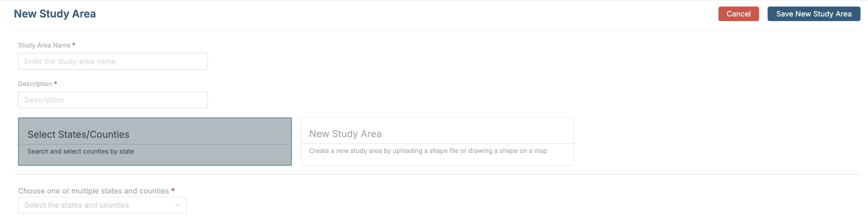The height and width of the screenshot is (218, 868).
Task: Click the "Study Area Name" field label
Action: (44, 45)
